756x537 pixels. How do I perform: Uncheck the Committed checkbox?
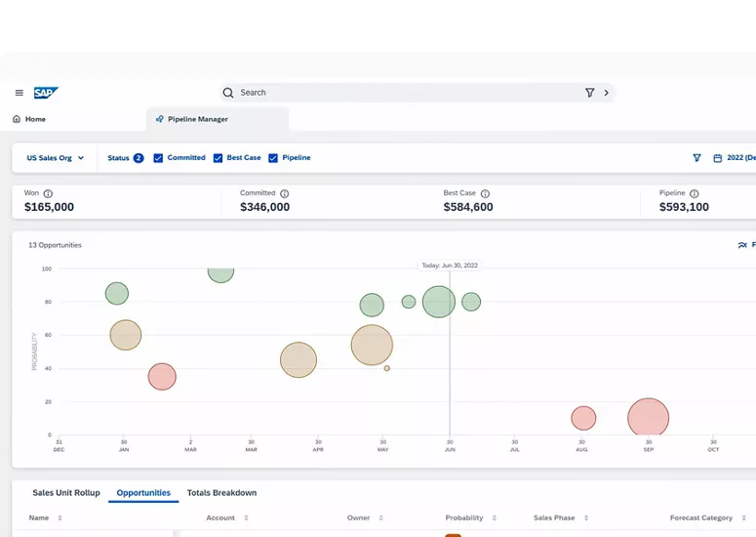coord(158,158)
